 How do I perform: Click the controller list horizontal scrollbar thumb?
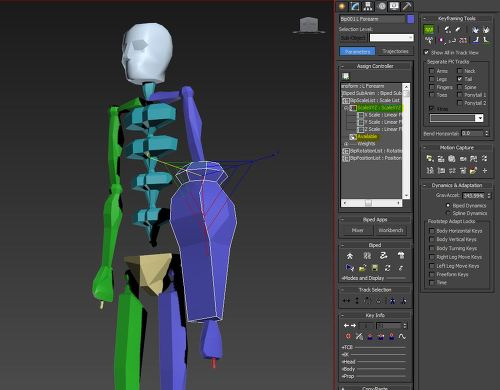click(368, 203)
